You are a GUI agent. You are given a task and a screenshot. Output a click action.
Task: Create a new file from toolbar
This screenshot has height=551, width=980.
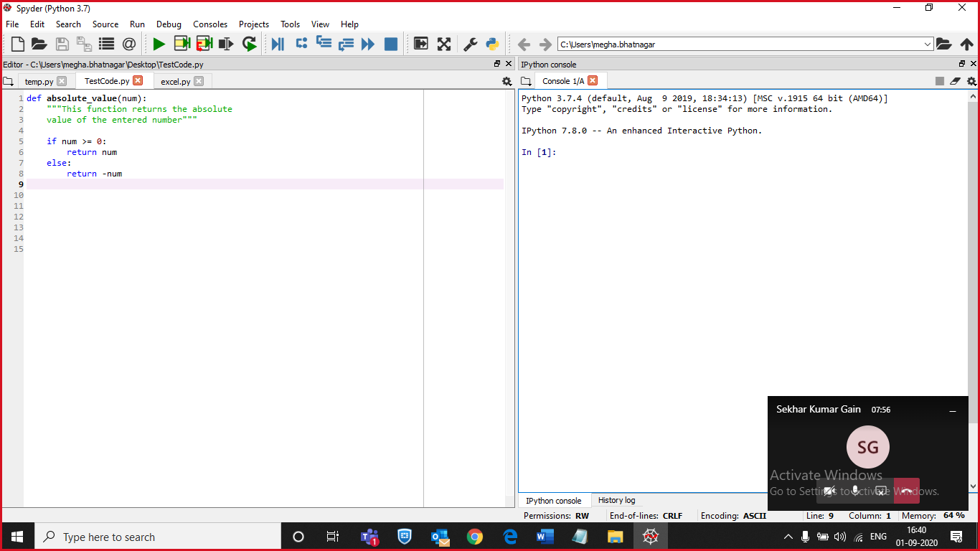click(x=17, y=44)
